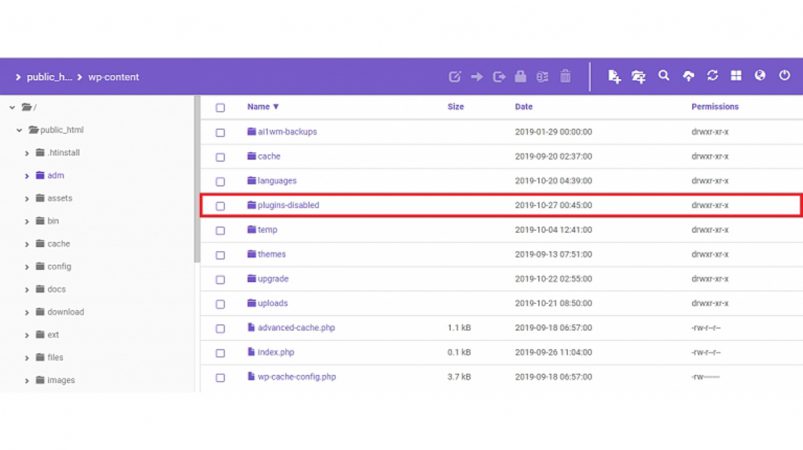Viewport: 803px width, 450px height.
Task: Create a new folder via toolbar icon
Action: coord(639,76)
